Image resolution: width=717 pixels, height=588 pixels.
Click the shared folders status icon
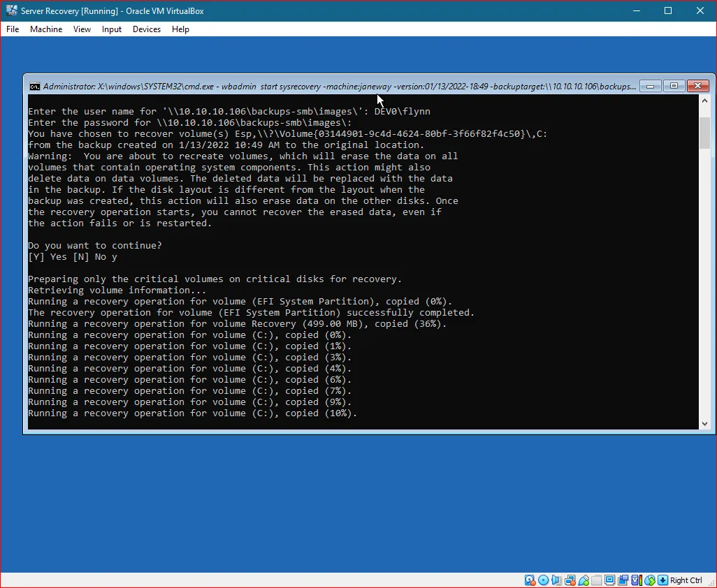click(x=597, y=580)
